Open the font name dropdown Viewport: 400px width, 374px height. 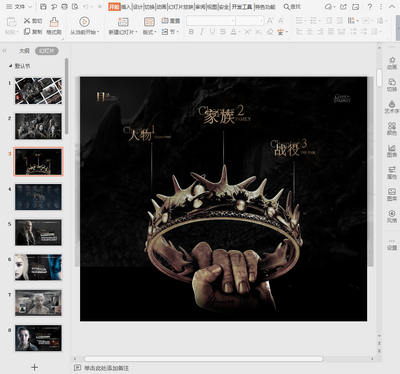pyautogui.click(x=233, y=21)
